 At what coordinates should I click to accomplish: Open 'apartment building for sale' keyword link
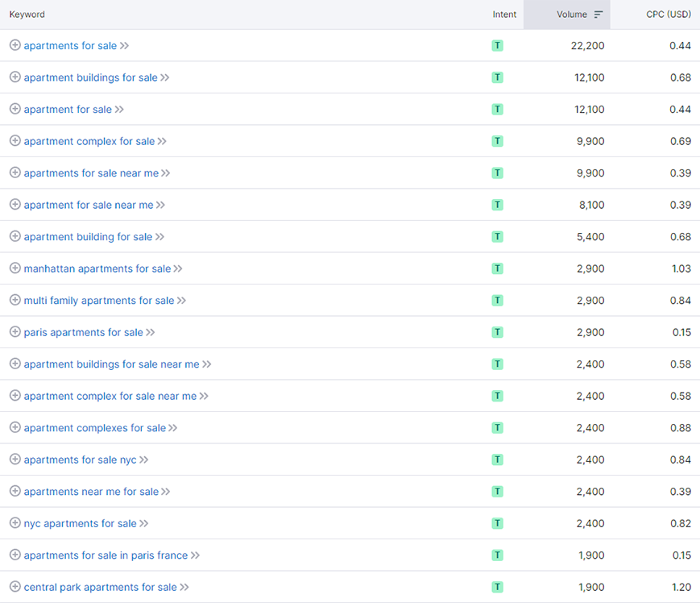point(88,237)
